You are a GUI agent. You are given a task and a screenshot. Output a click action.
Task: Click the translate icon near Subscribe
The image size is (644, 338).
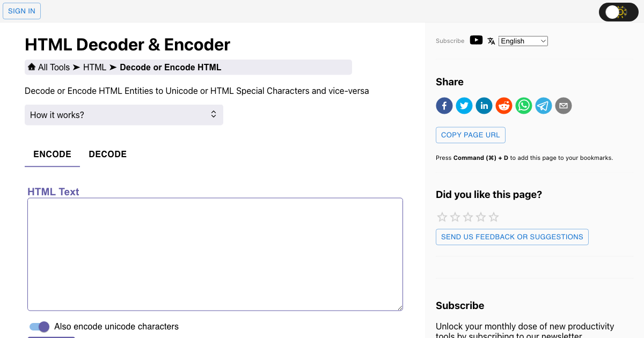click(x=491, y=40)
